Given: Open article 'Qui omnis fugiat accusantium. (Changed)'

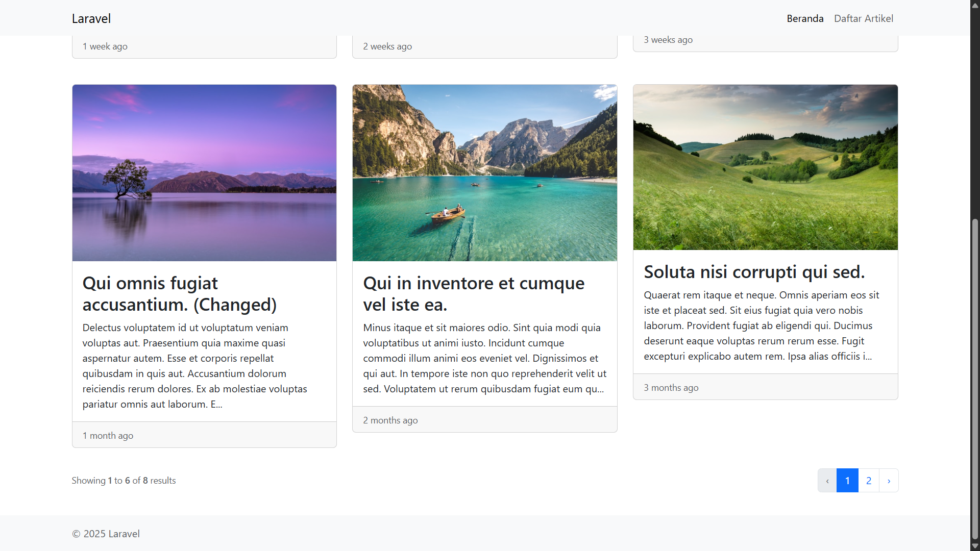Looking at the screenshot, I should 180,294.
